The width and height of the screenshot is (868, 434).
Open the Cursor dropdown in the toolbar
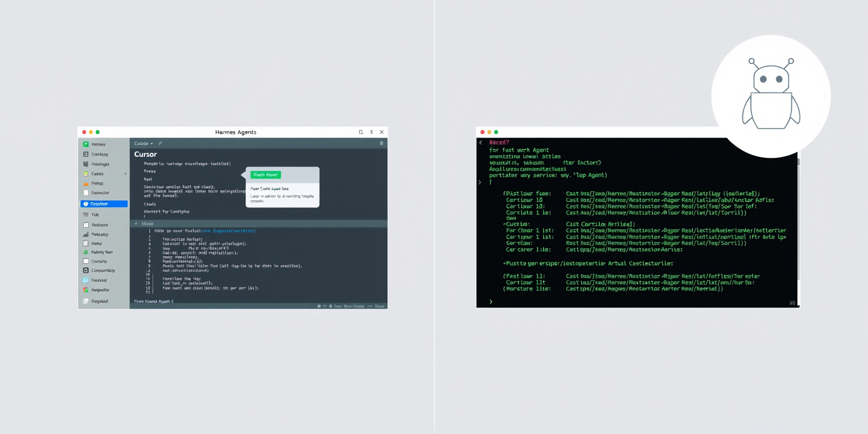(x=143, y=143)
